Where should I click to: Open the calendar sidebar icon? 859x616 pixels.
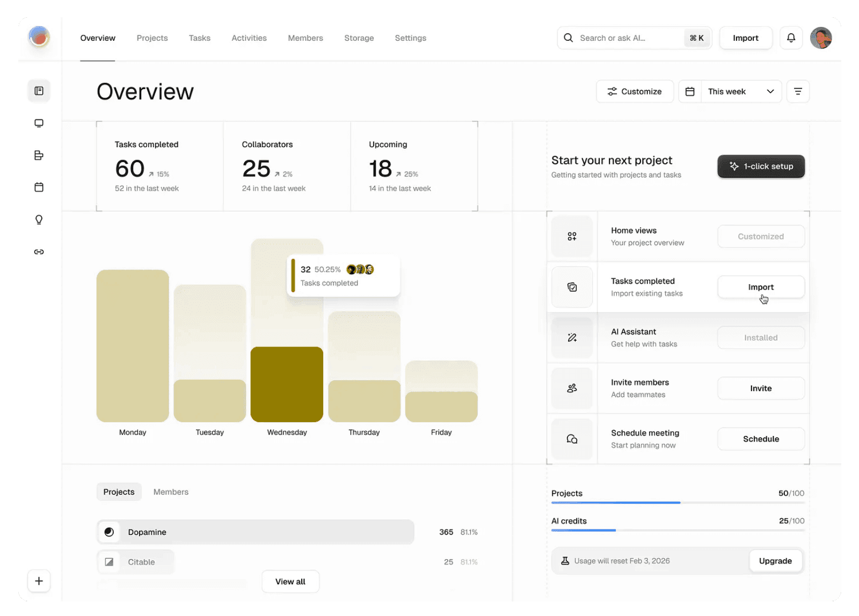(x=39, y=187)
